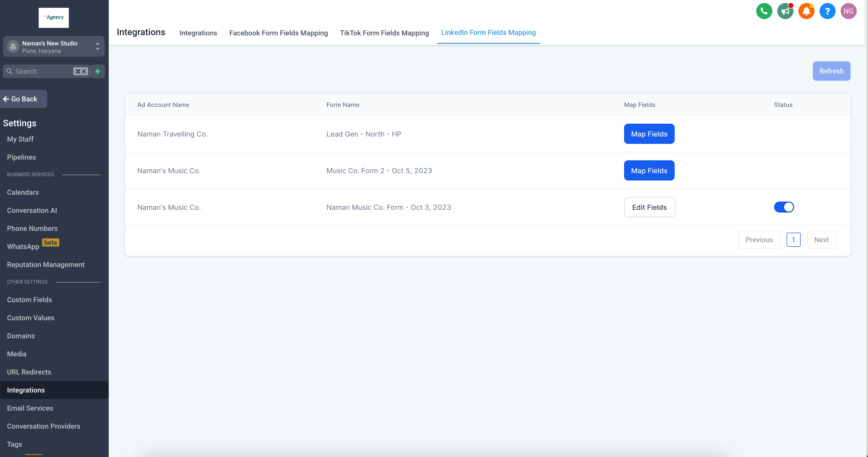Open Domains settings

tap(21, 336)
